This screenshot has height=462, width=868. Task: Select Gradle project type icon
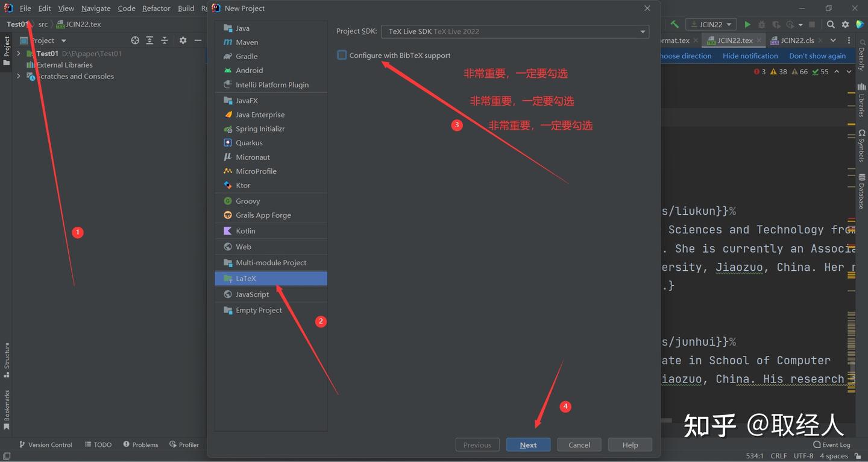(x=228, y=56)
